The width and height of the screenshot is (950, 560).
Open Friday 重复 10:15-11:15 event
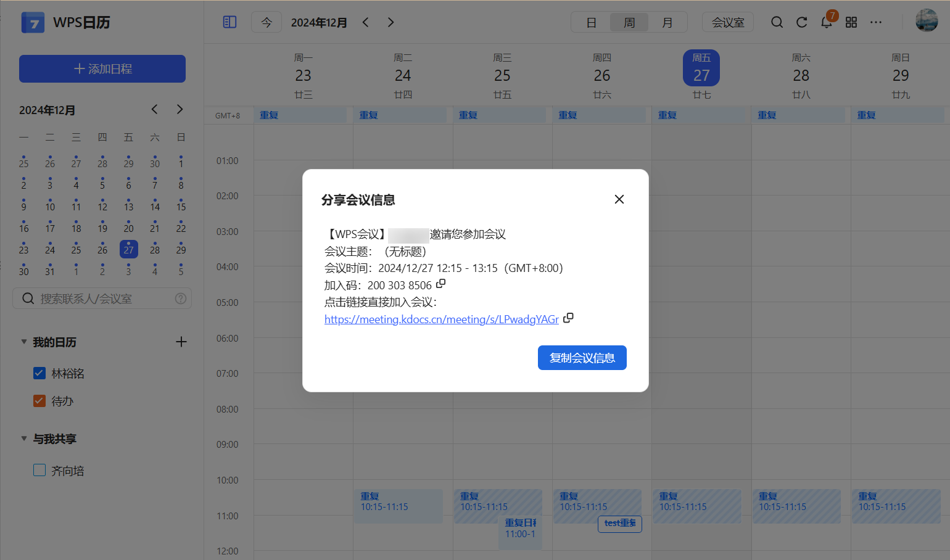[697, 506]
